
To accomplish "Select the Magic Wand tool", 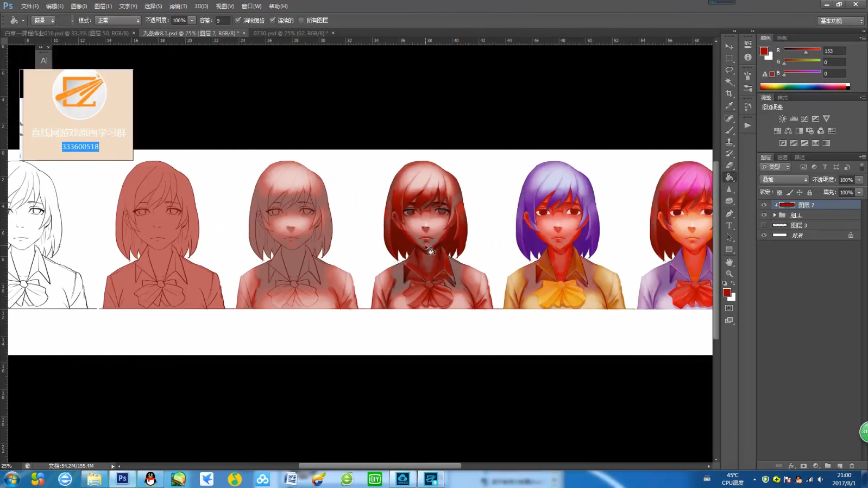I will (729, 82).
